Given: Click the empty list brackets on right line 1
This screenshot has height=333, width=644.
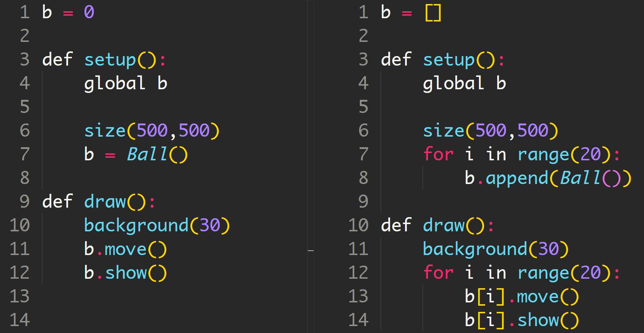Looking at the screenshot, I should 433,12.
